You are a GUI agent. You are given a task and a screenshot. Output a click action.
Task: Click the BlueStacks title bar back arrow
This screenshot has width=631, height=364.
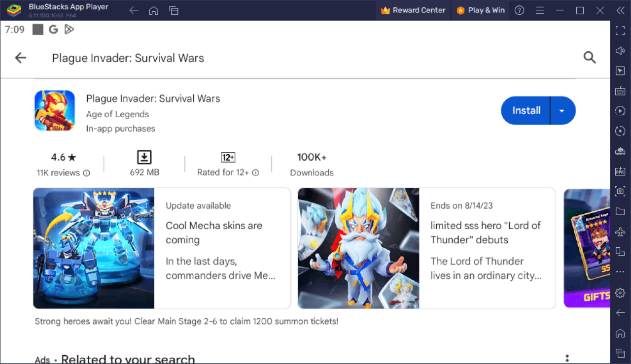click(134, 10)
